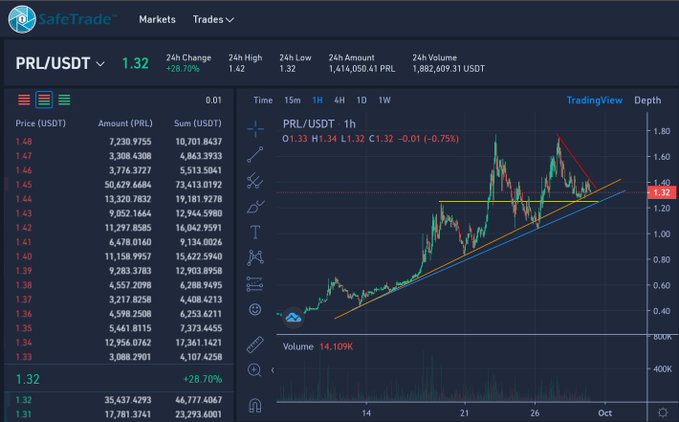Image resolution: width=679 pixels, height=422 pixels.
Task: Select the 1.46 ask price row
Action: [119, 170]
